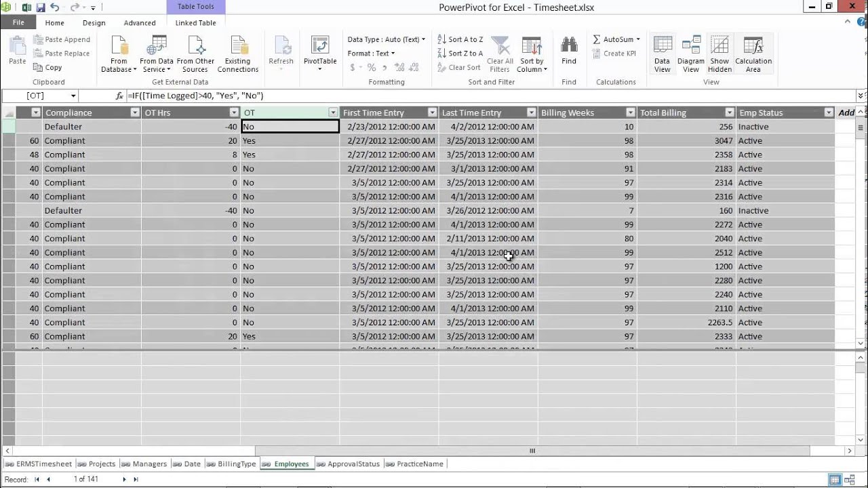Create a PivotTable
This screenshot has height=488, width=868.
pos(320,53)
